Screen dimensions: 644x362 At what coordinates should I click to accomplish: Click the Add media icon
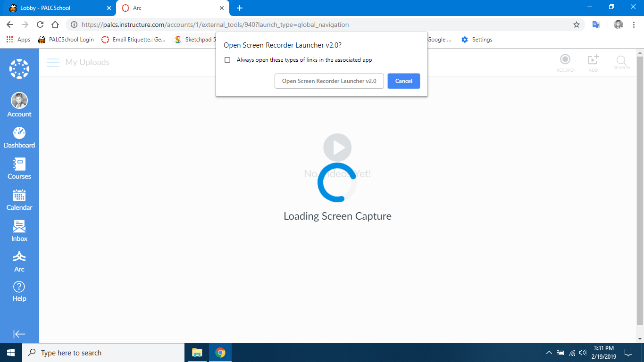click(x=593, y=63)
